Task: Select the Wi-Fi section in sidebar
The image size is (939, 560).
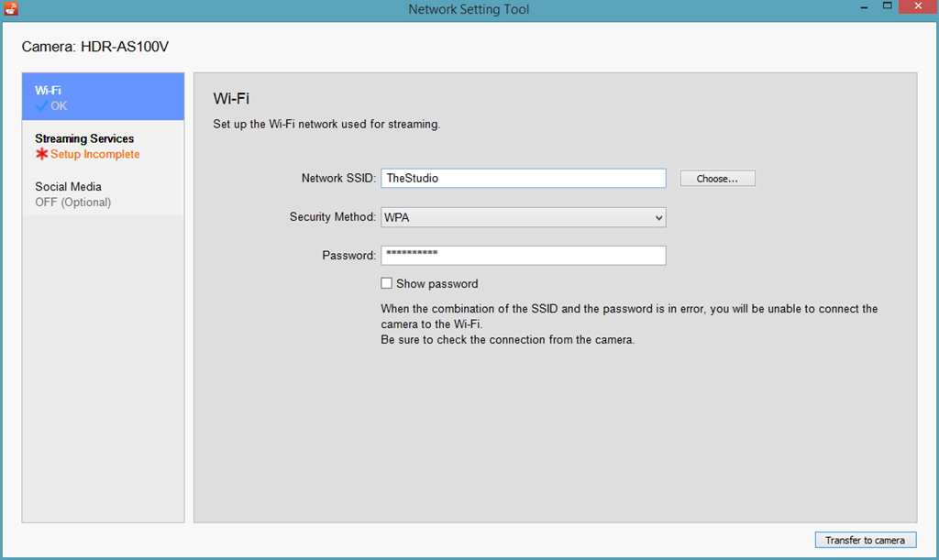Action: point(103,97)
